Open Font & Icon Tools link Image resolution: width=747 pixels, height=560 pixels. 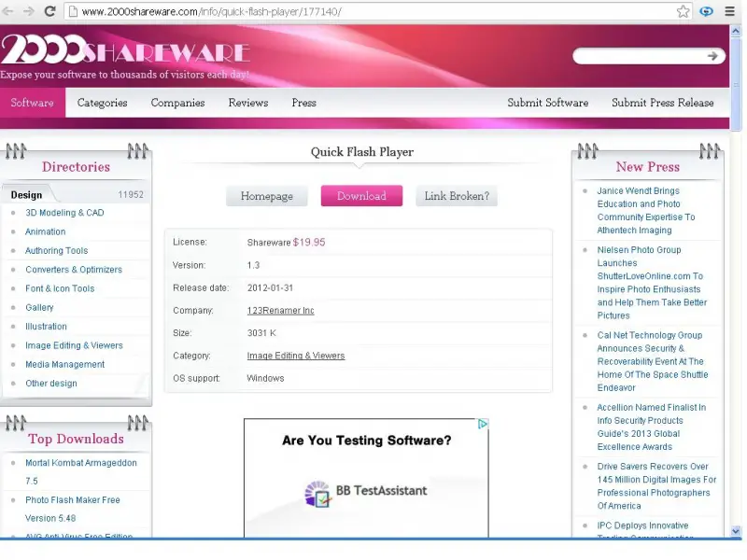60,288
